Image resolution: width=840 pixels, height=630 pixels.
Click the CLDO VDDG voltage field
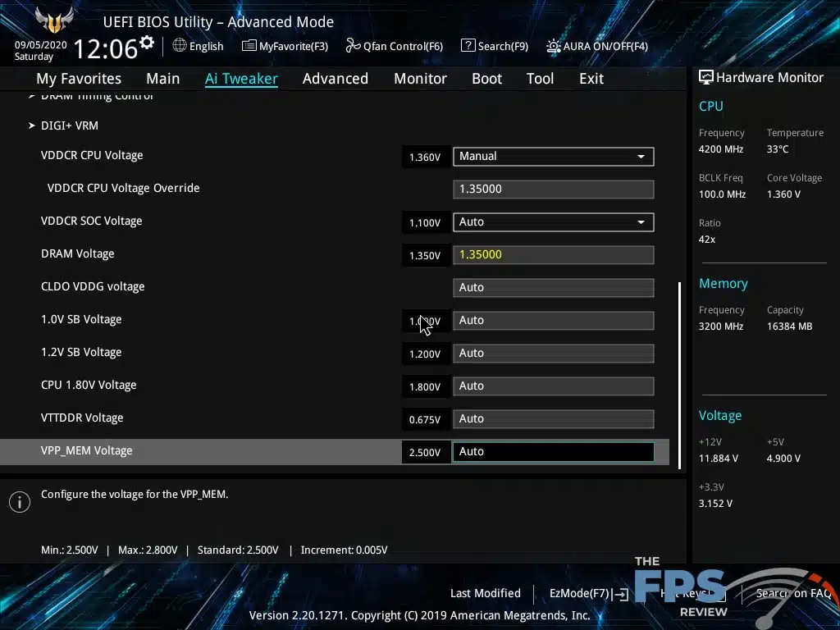[x=554, y=288]
